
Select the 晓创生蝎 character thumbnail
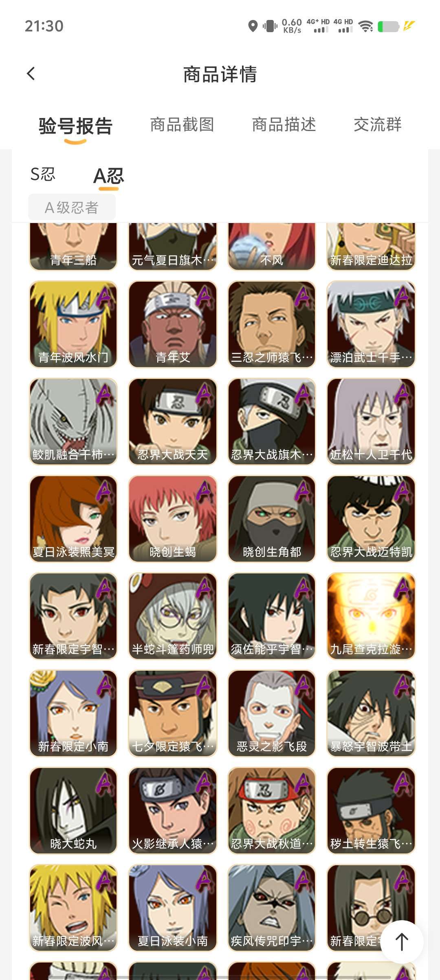173,519
